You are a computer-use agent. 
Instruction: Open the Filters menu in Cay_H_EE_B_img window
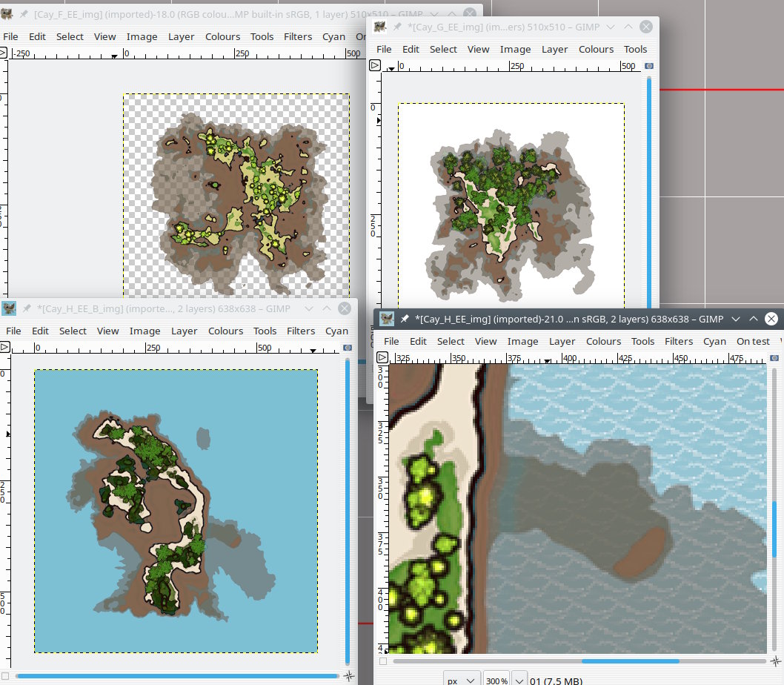301,331
